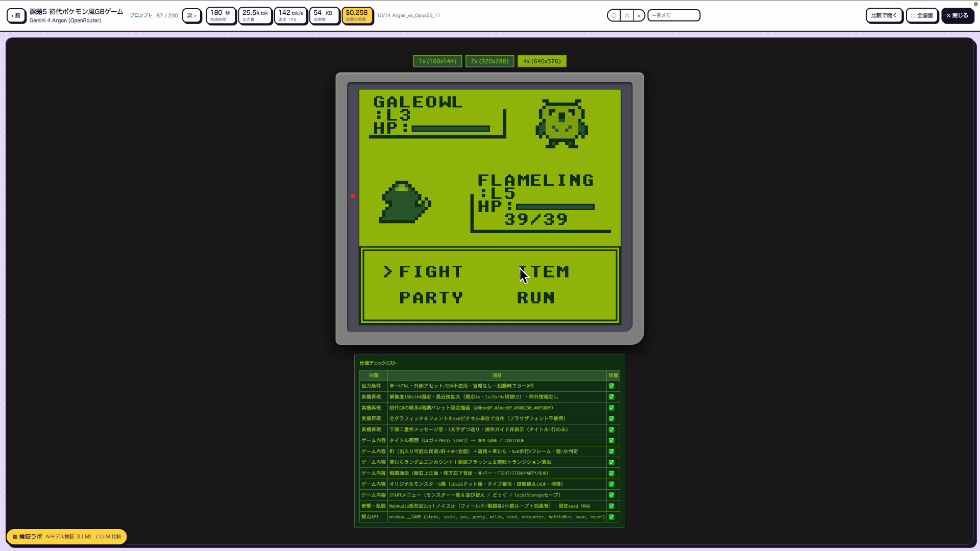Screen dimensions: 980x551
Task: Click FLAMELING HP bar
Action: [x=555, y=207]
